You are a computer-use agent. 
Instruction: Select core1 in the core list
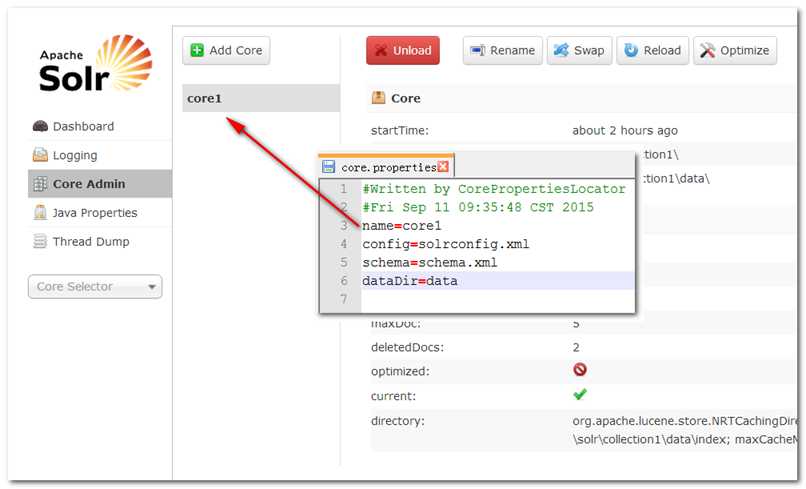tap(261, 98)
